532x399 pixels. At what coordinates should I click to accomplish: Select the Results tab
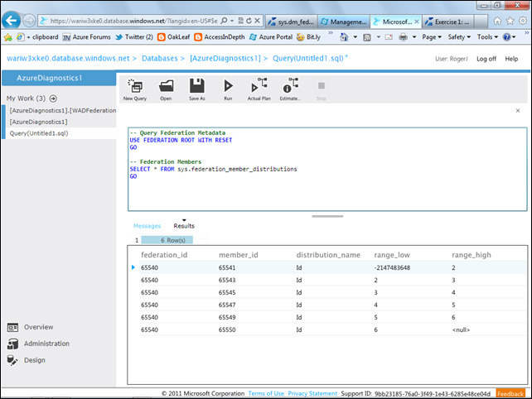point(184,226)
